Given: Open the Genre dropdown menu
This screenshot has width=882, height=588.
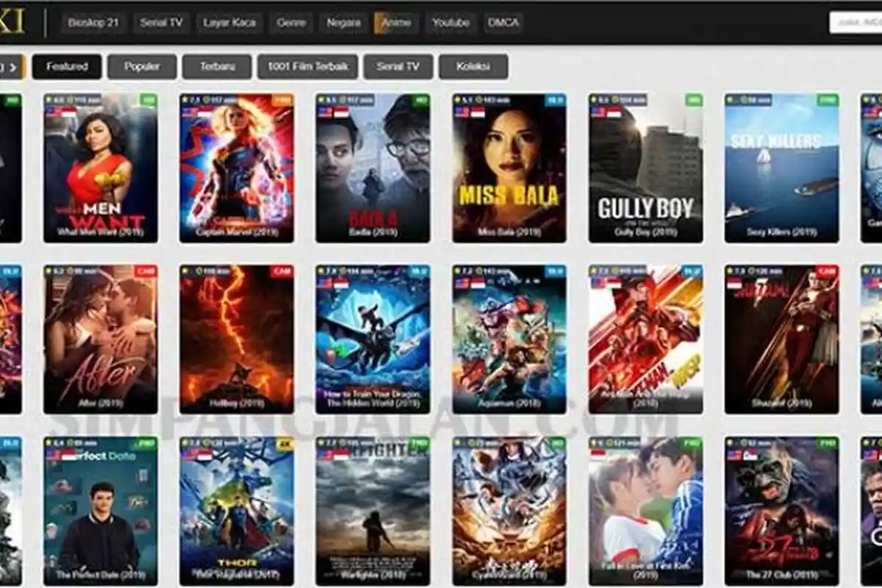Looking at the screenshot, I should tap(293, 22).
